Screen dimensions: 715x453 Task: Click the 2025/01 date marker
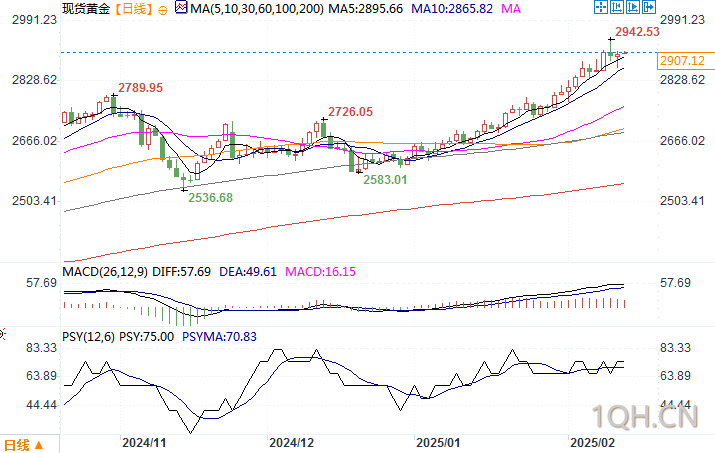tap(438, 443)
